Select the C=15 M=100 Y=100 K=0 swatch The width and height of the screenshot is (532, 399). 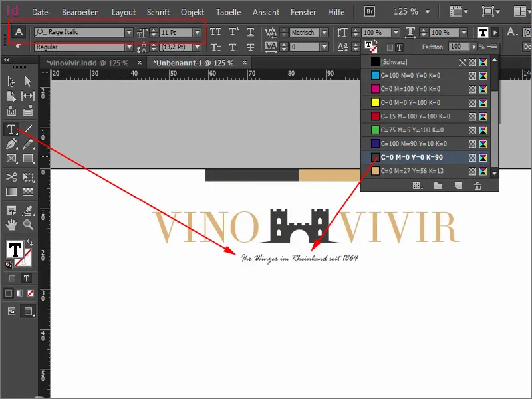click(426, 116)
